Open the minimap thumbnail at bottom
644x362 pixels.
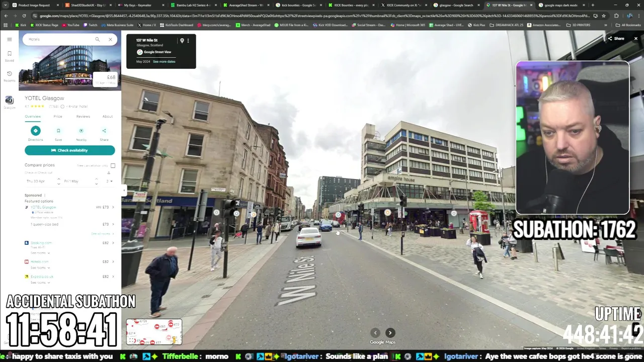point(153,332)
